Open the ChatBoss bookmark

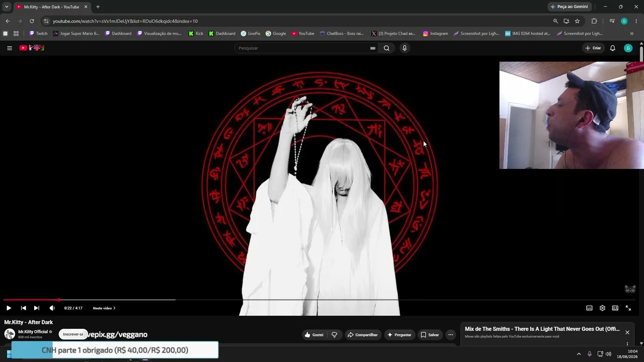(x=342, y=34)
